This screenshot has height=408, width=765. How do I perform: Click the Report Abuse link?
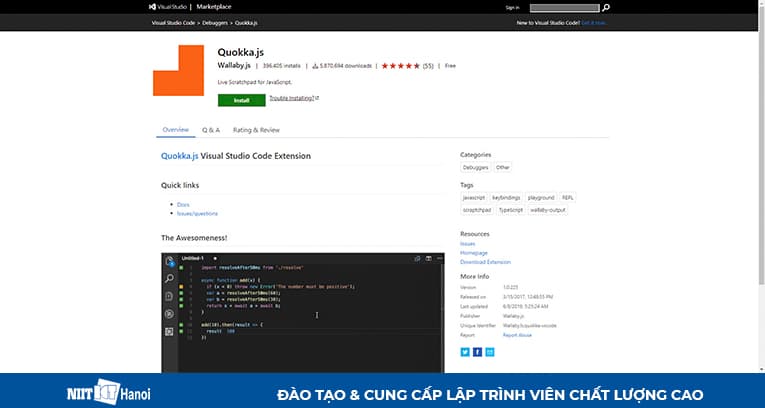517,335
